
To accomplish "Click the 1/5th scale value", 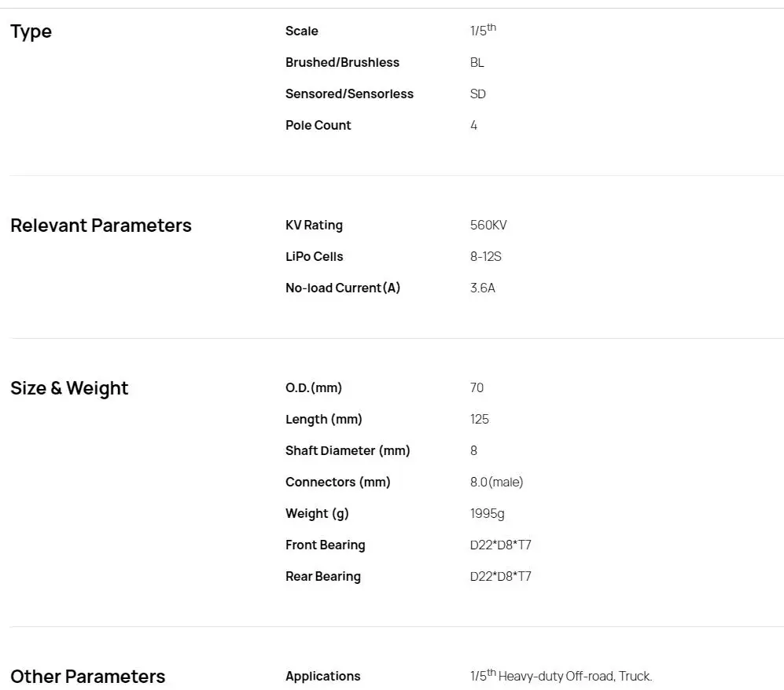I will [x=483, y=30].
